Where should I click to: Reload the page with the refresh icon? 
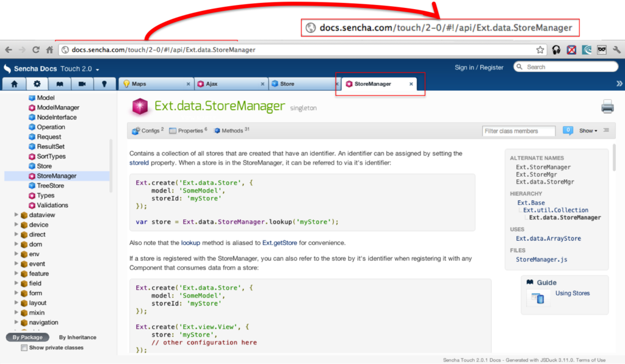(36, 50)
